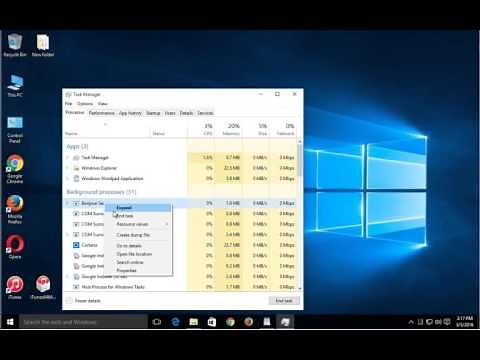Switch to the App history tab

130,113
